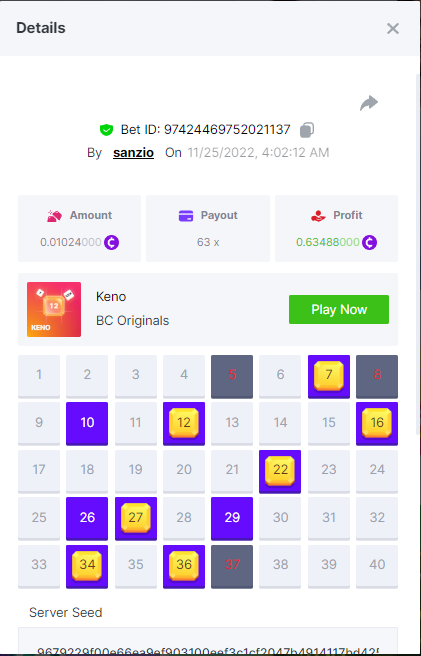Click the Keno game thumbnail
This screenshot has width=421, height=656.
click(x=54, y=309)
